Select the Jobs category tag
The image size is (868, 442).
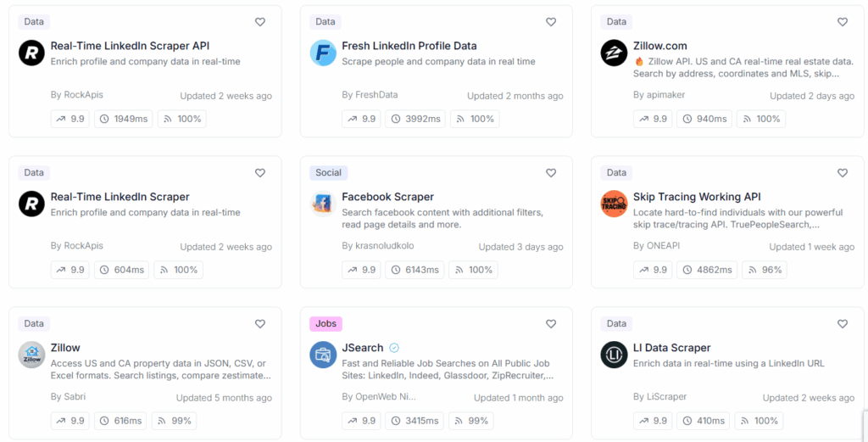(325, 324)
